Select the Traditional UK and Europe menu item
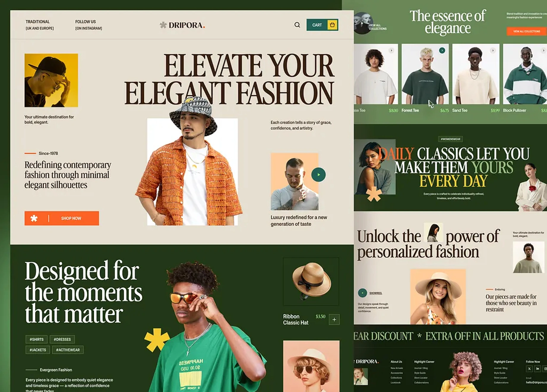This screenshot has height=392, width=547. coord(39,25)
